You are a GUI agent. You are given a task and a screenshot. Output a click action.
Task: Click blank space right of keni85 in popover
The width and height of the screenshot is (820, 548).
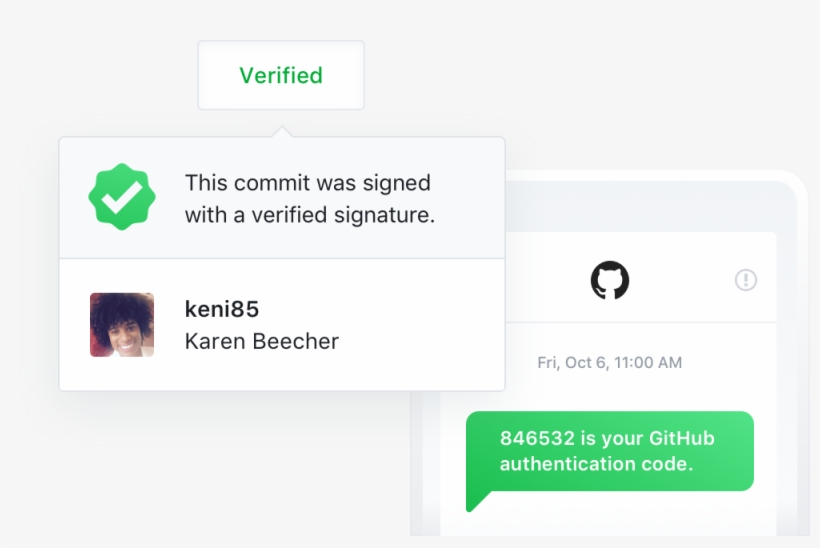[400, 310]
